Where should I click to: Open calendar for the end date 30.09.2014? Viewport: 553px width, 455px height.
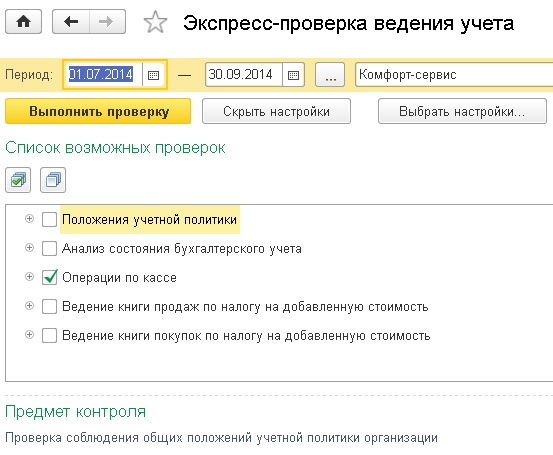293,75
